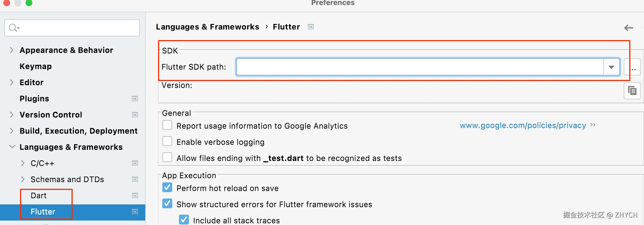Open the Flutter SDK path dropdown arrow
Image resolution: width=644 pixels, height=225 pixels.
coord(611,67)
